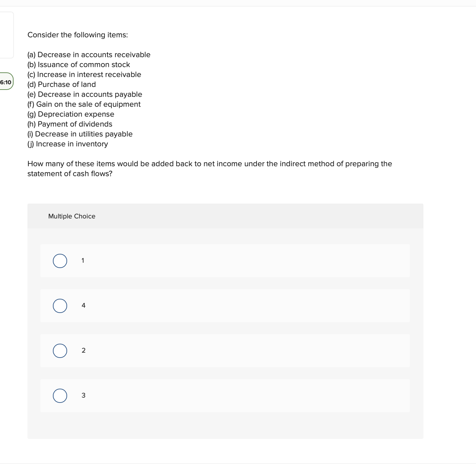Select the radio button for answer "3"

point(60,396)
